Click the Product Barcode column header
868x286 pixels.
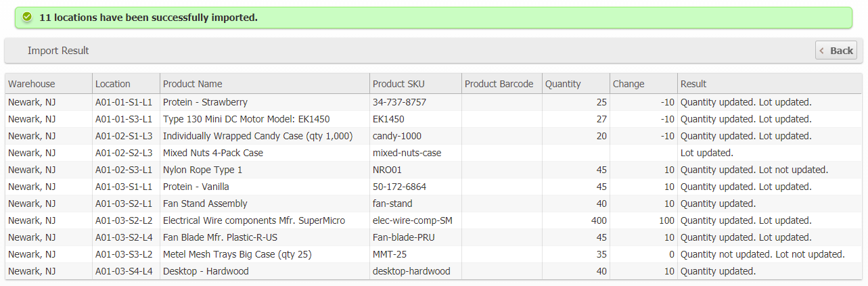tap(499, 84)
